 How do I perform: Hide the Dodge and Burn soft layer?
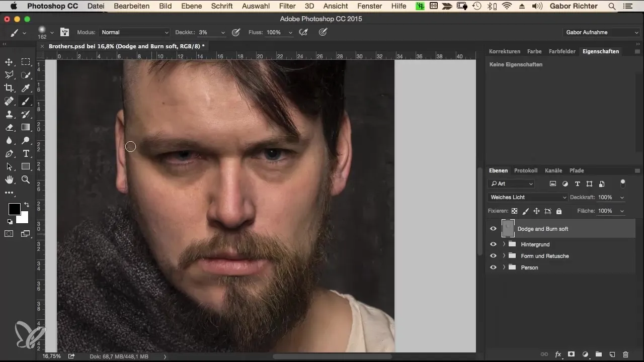pyautogui.click(x=493, y=229)
